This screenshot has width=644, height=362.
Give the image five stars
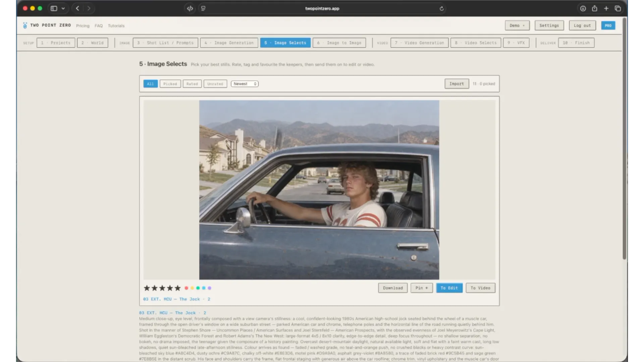178,288
